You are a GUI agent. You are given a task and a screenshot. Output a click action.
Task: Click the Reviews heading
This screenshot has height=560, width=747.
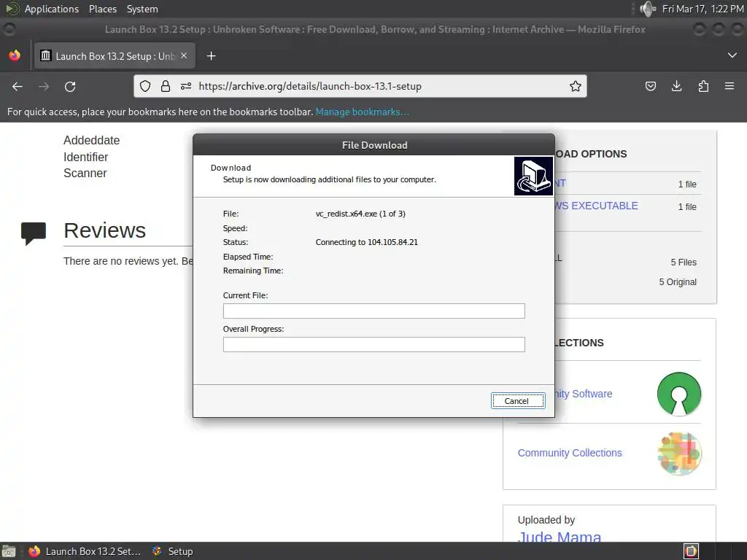[105, 230]
